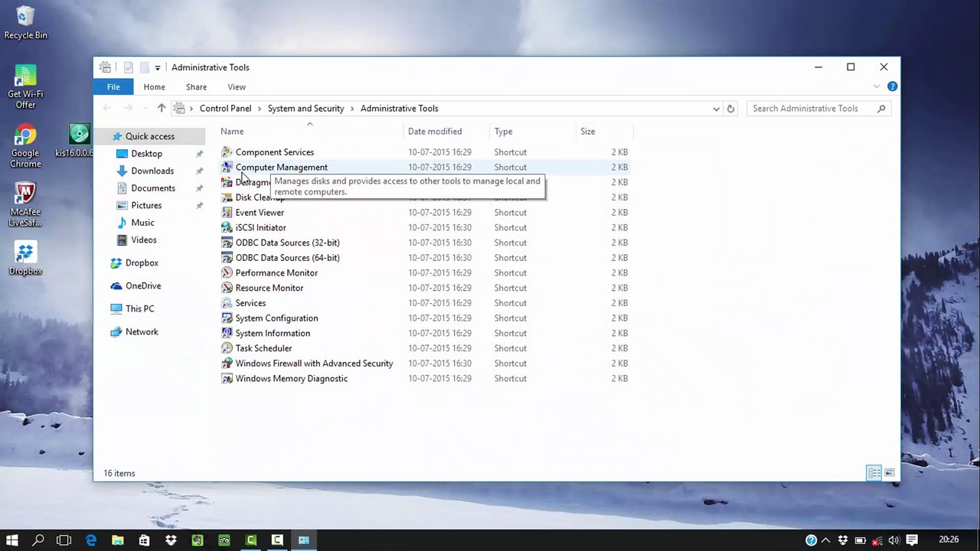The width and height of the screenshot is (980, 551).
Task: Select the Google Chrome desktop icon
Action: (x=25, y=147)
